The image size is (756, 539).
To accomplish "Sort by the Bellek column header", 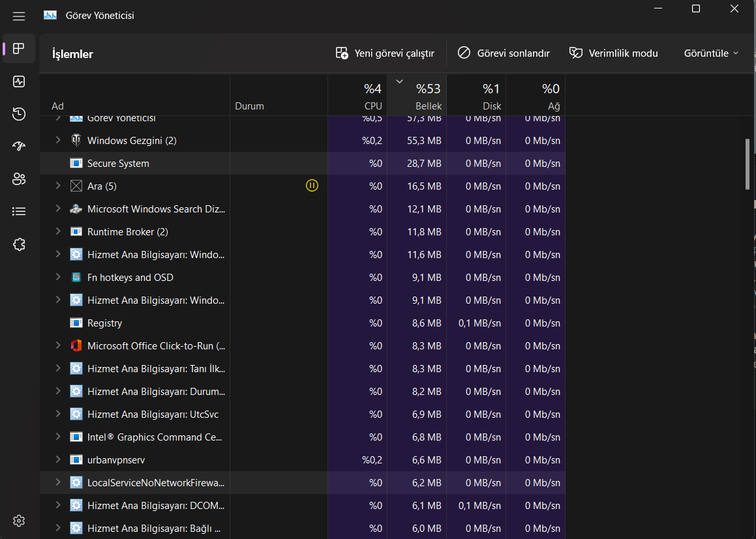I will 417,95.
